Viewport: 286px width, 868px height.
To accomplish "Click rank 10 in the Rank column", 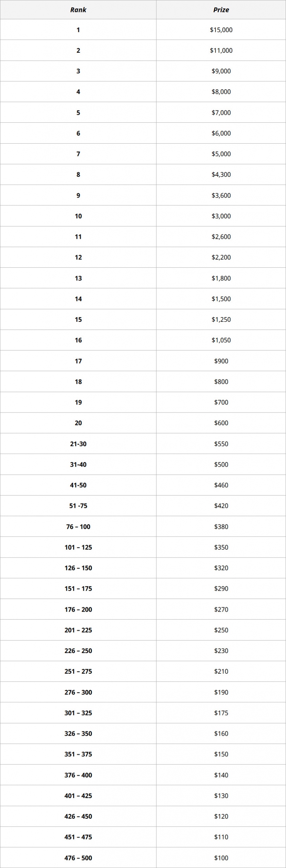I will tap(78, 216).
